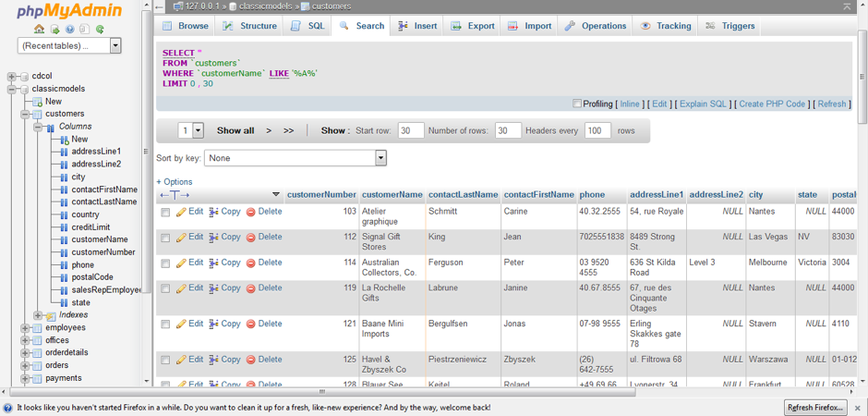Click the full text toggle arrows icon
Viewport: 868px width, 416px height.
click(x=174, y=195)
